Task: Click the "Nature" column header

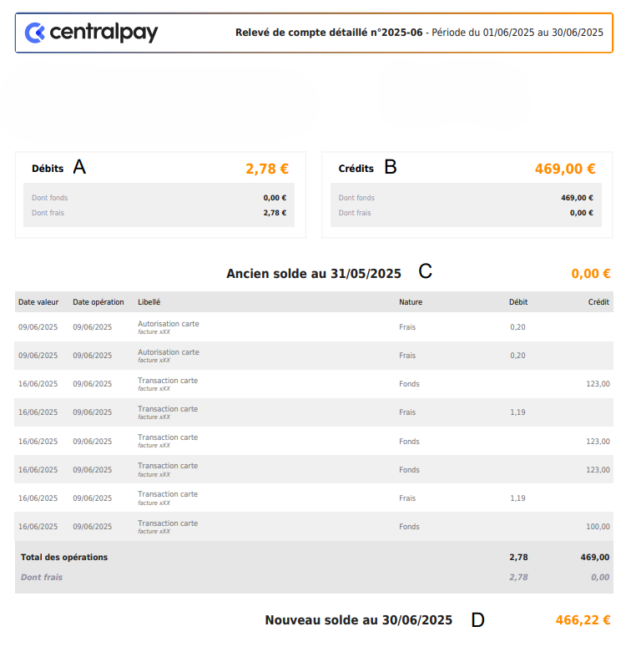Action: (x=411, y=302)
